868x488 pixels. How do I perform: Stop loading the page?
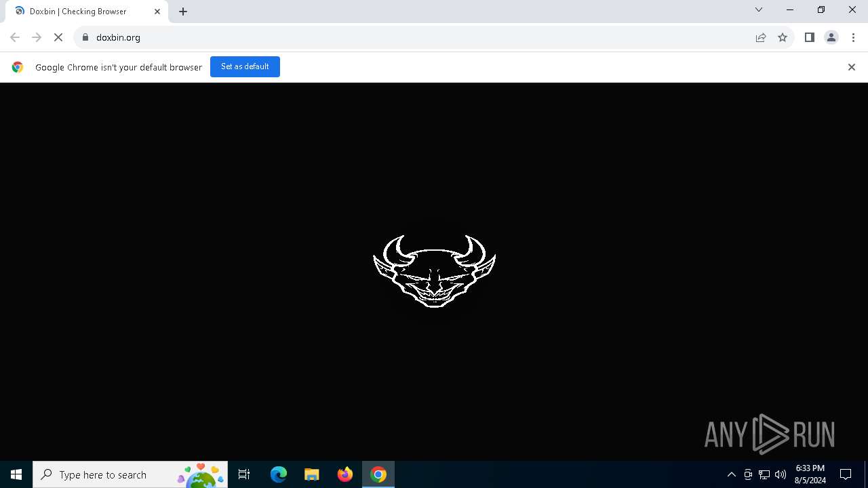[x=58, y=37]
